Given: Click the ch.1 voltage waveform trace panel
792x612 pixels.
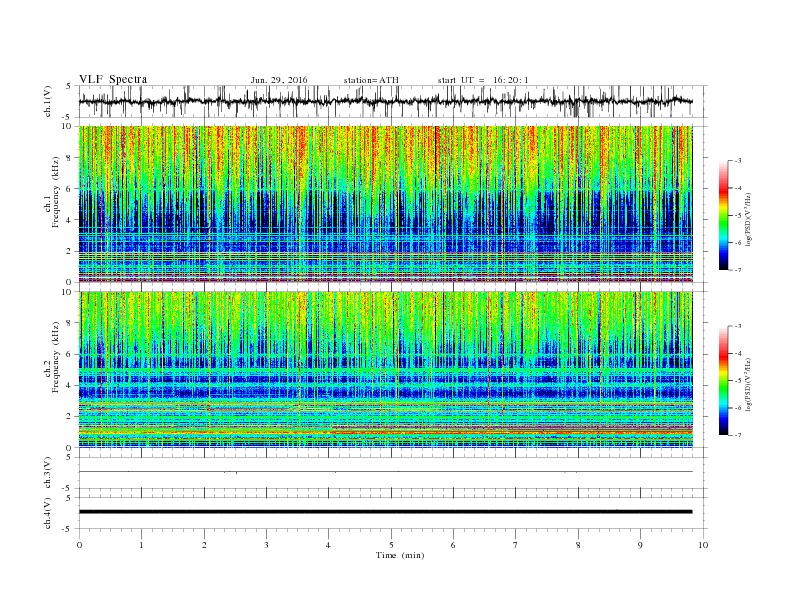Looking at the screenshot, I should 392,101.
